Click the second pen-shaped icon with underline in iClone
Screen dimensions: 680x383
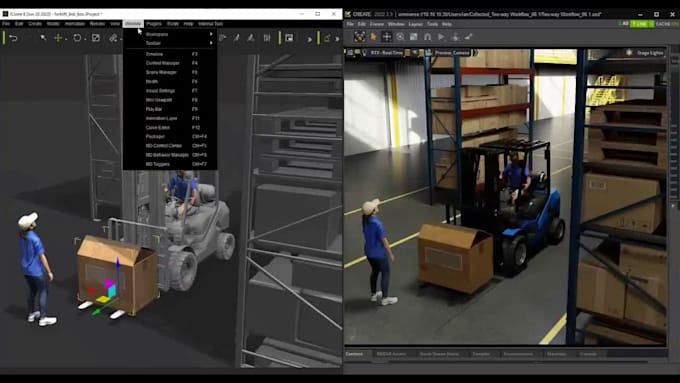click(251, 38)
